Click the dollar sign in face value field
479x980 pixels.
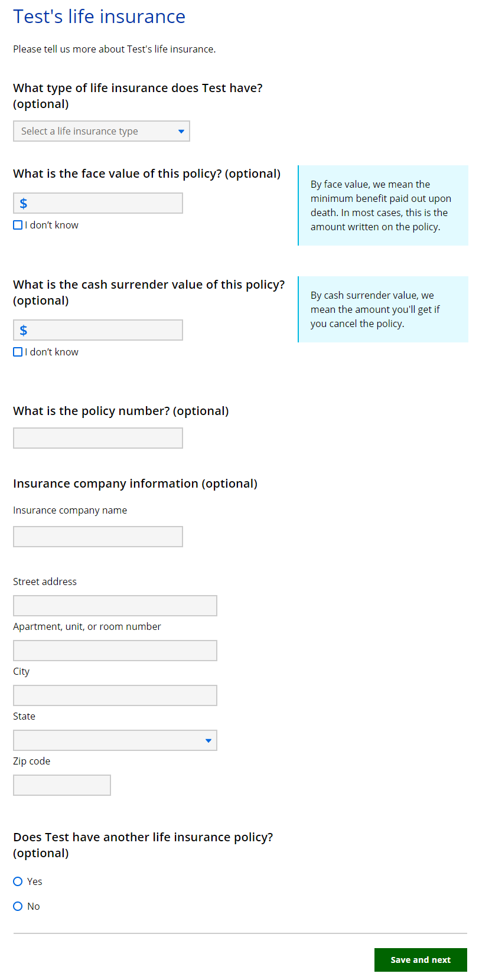pos(24,203)
